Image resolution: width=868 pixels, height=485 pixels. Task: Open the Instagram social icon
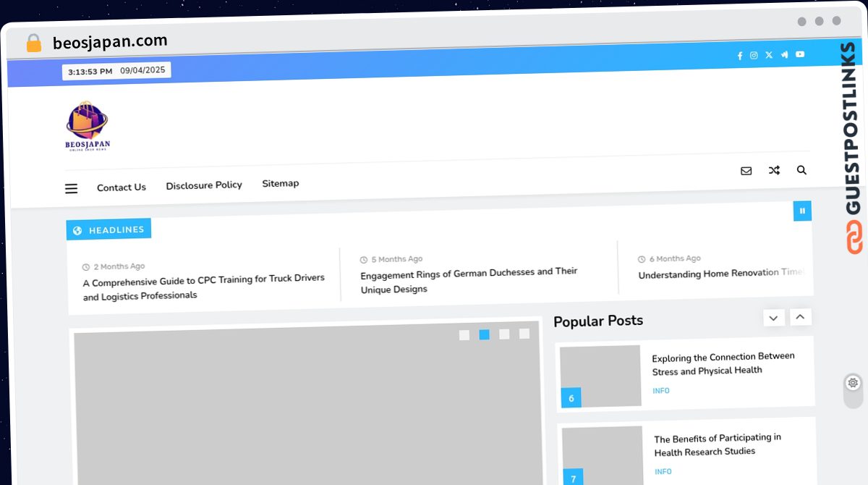754,55
